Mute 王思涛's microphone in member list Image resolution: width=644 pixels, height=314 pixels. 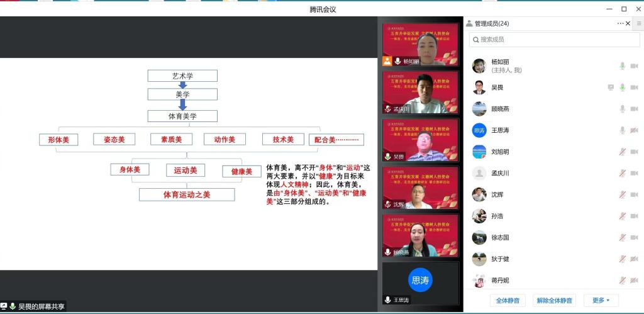pyautogui.click(x=622, y=130)
